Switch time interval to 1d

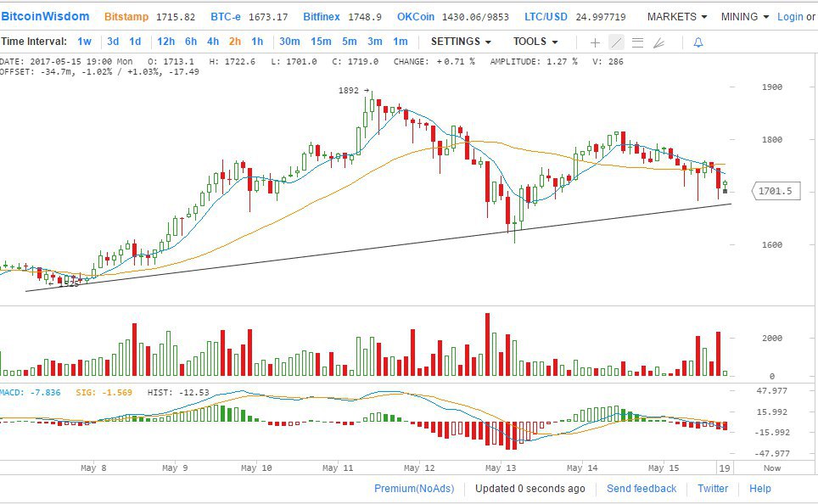[x=135, y=42]
